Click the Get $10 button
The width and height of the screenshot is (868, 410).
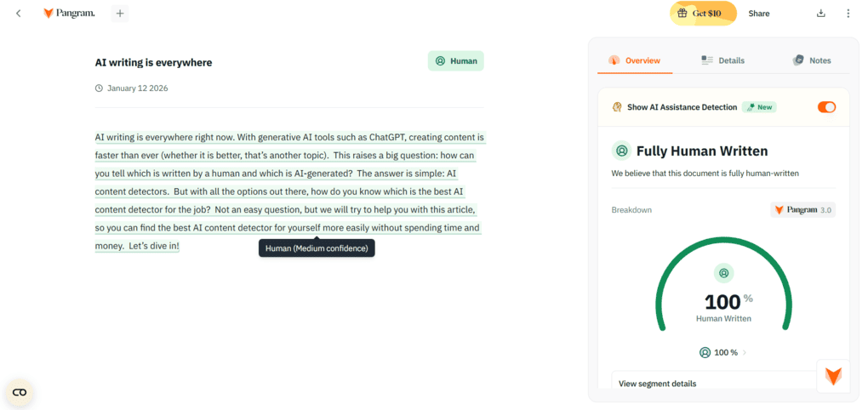click(703, 14)
